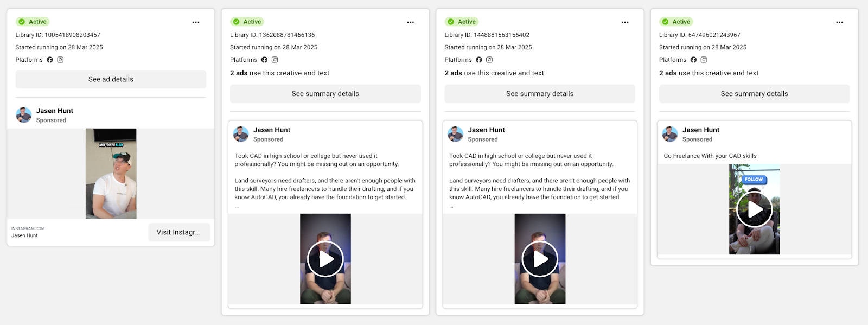Image resolution: width=868 pixels, height=325 pixels.
Task: Open See summary details on third card
Action: click(540, 94)
